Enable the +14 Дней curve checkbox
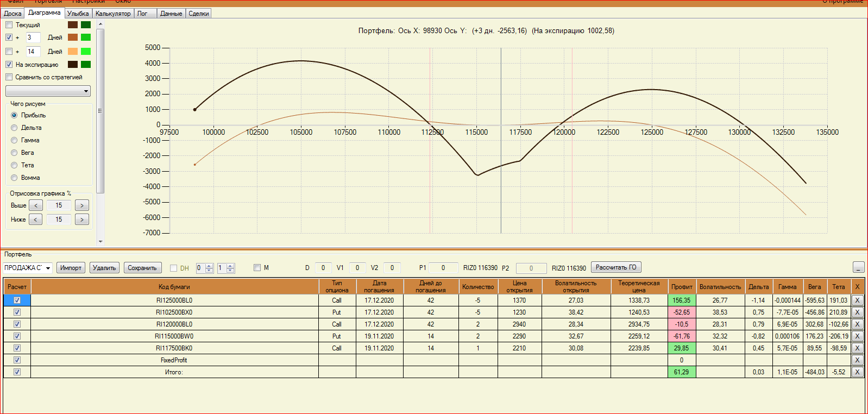Image resolution: width=868 pixels, height=414 pixels. 9,52
